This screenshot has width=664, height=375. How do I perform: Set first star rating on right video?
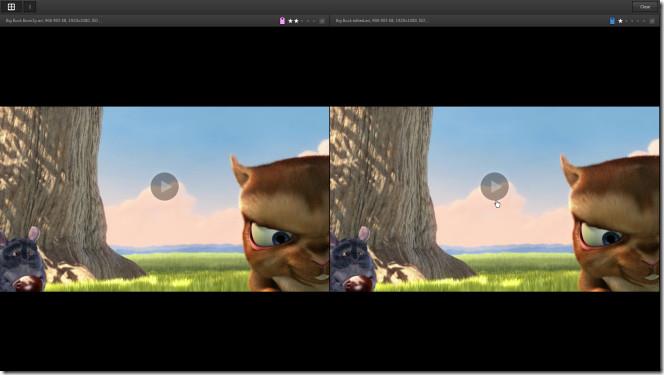pos(620,21)
